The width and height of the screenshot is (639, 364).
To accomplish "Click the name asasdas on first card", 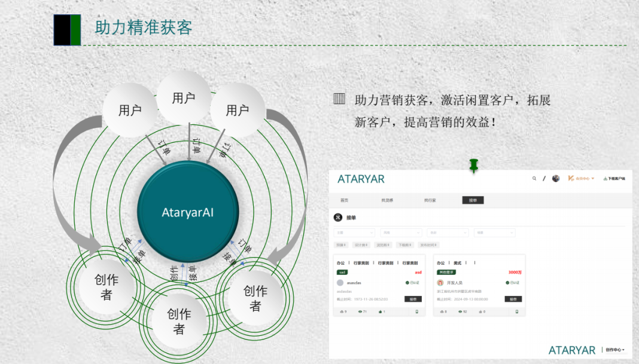I will 354,283.
